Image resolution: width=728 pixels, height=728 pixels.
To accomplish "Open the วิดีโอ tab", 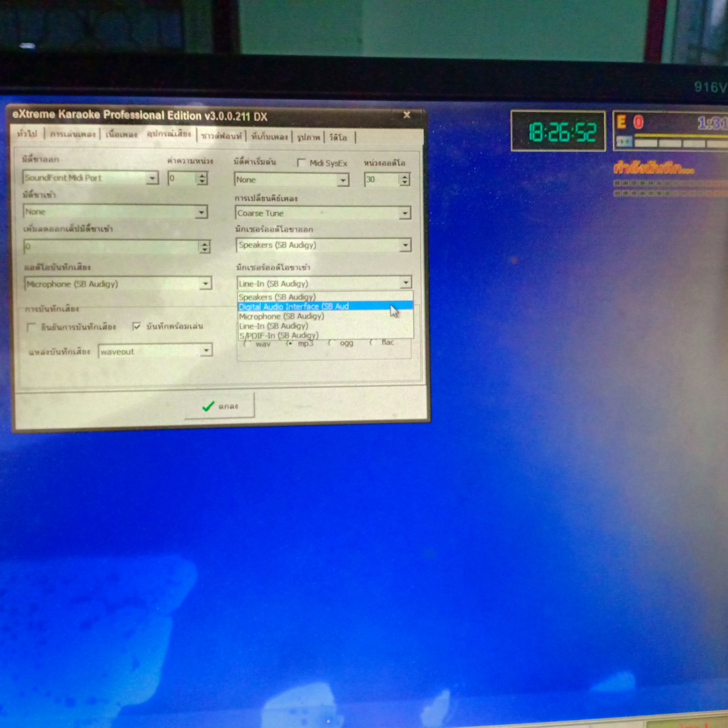I will 338,138.
